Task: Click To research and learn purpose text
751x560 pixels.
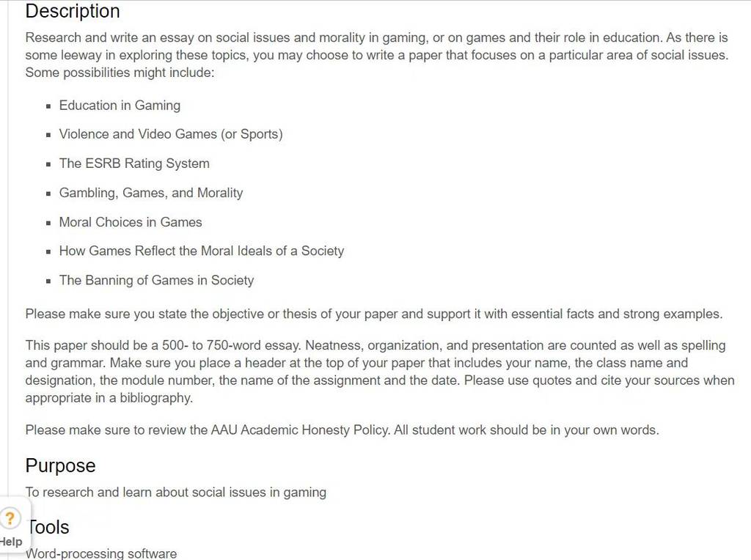Action: pos(176,492)
